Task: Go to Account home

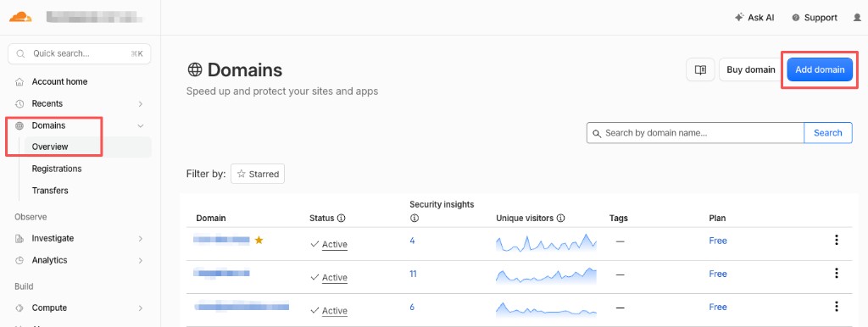Action: point(59,82)
